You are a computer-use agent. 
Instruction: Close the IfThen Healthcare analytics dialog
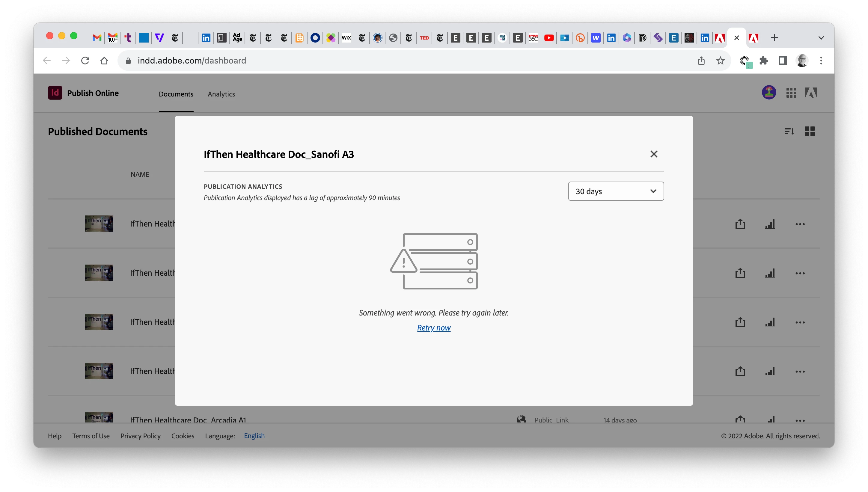pos(654,154)
